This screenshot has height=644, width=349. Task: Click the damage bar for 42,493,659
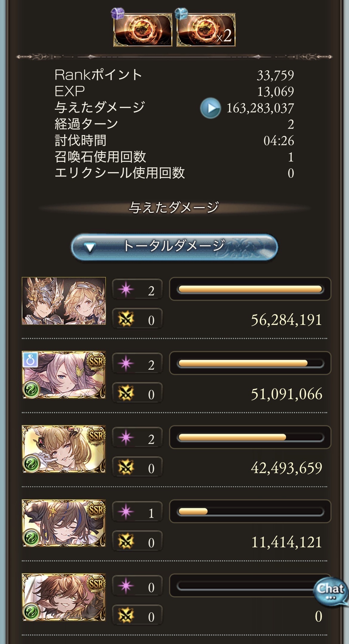click(250, 437)
